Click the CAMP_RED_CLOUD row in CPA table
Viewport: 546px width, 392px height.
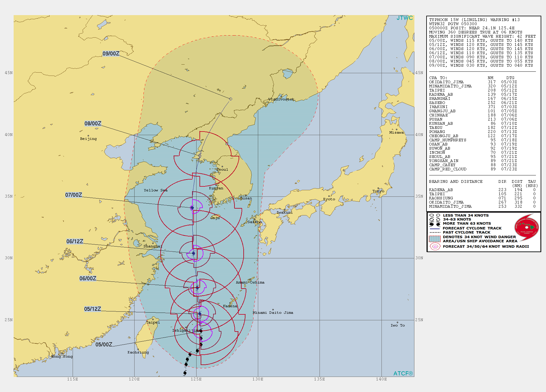[473, 169]
